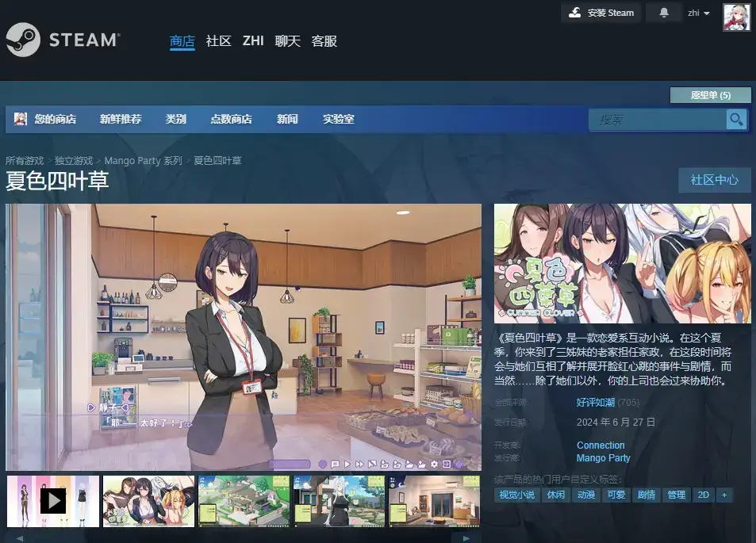Focus the store 搜索 field
Image resolution: width=756 pixels, height=543 pixels.
pos(658,120)
